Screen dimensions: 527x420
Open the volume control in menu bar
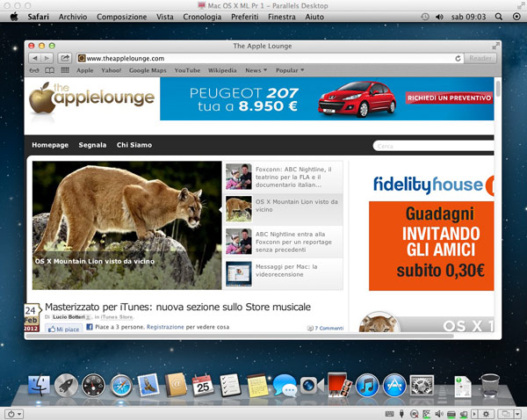point(439,17)
